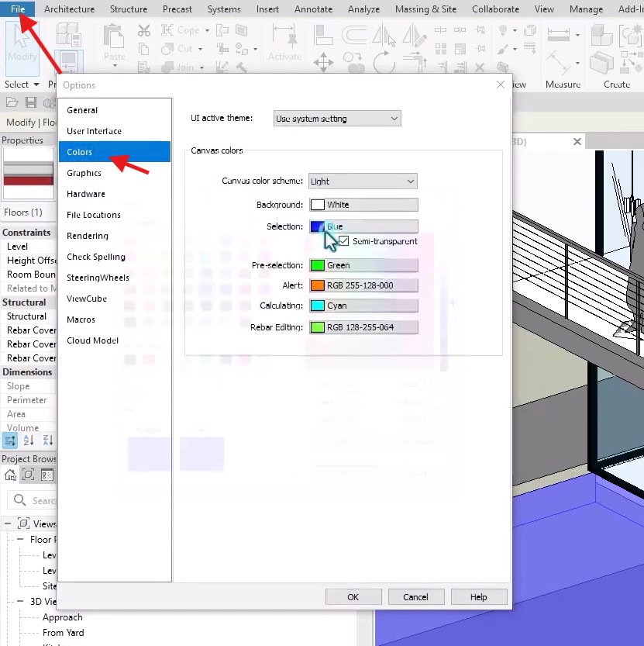The height and width of the screenshot is (646, 644).
Task: Open the From Yard 3D view
Action: coord(64,631)
